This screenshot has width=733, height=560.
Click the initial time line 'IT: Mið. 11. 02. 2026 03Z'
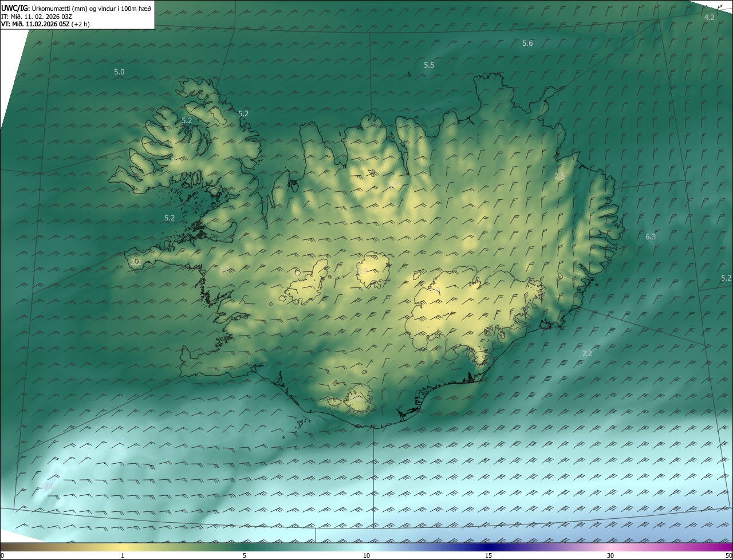(x=37, y=17)
